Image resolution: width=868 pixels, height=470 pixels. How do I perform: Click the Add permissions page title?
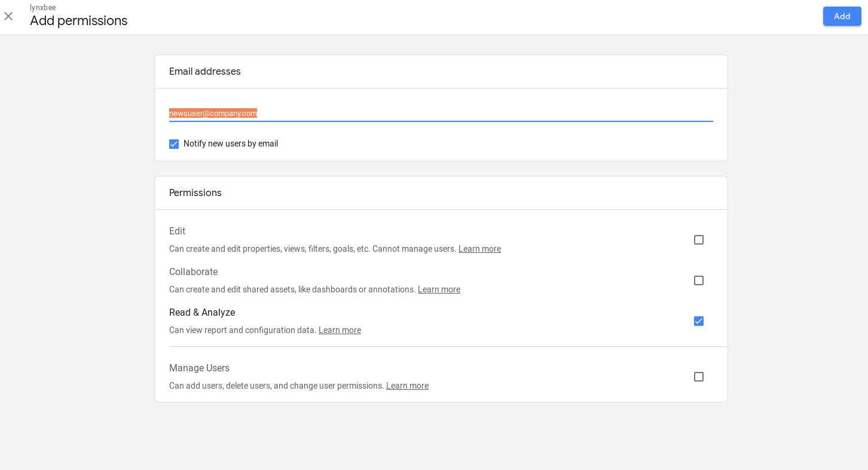(78, 20)
